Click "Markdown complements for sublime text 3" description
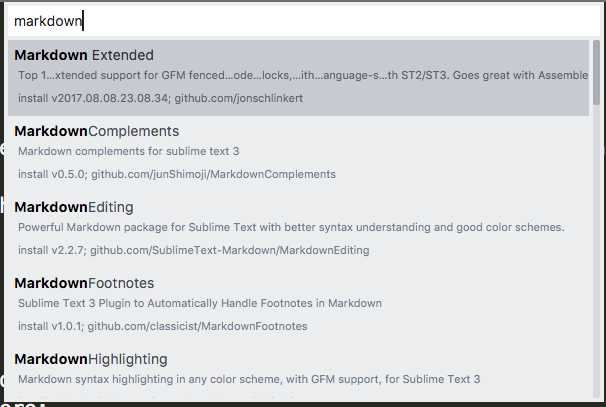 click(128, 151)
